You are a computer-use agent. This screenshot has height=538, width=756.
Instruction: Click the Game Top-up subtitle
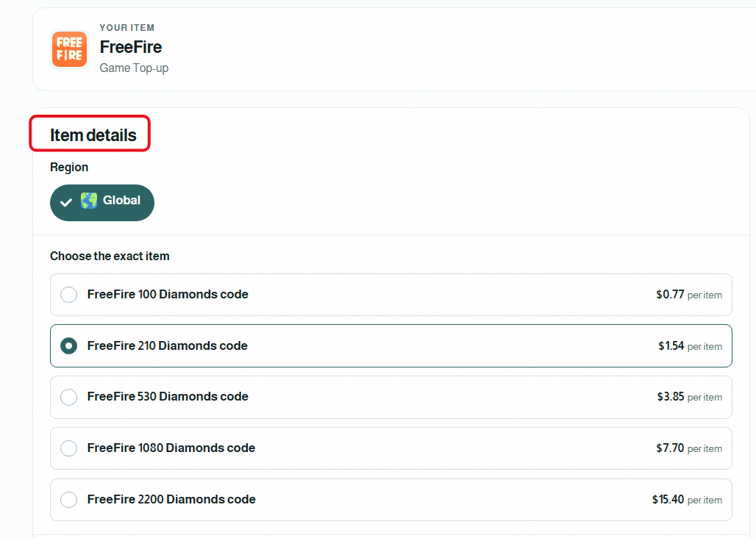coord(134,68)
